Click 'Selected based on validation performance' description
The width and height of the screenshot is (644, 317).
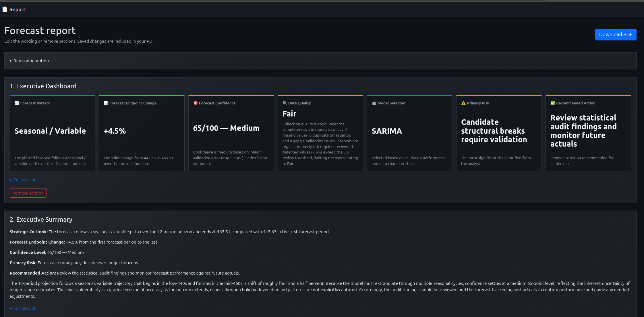[409, 161]
